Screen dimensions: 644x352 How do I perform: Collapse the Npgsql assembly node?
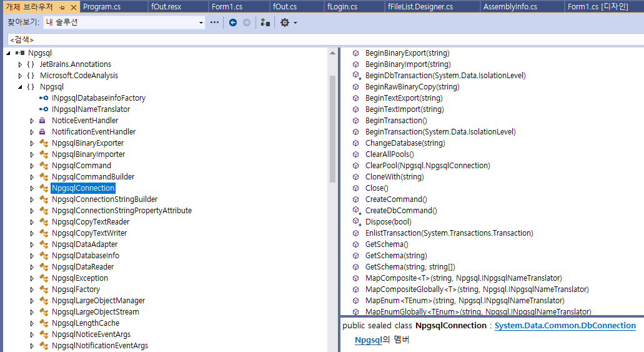[x=8, y=53]
